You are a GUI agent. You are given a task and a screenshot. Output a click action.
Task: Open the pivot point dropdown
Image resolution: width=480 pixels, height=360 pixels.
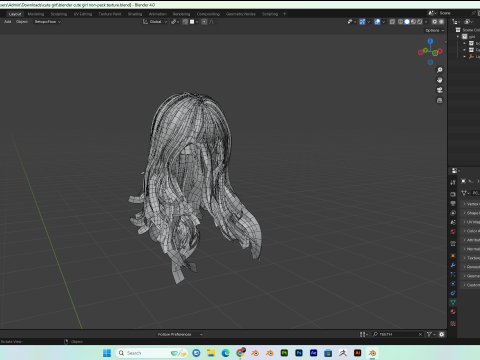175,22
